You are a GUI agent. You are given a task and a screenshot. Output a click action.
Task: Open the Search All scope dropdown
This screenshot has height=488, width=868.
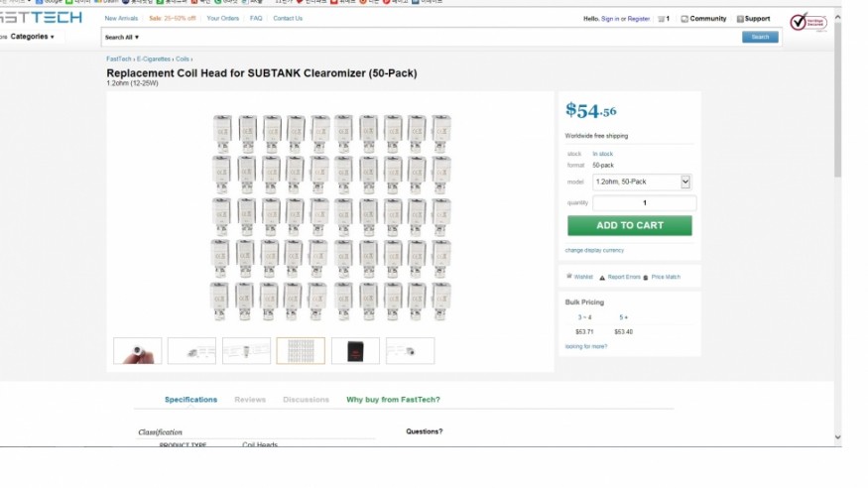(x=122, y=37)
